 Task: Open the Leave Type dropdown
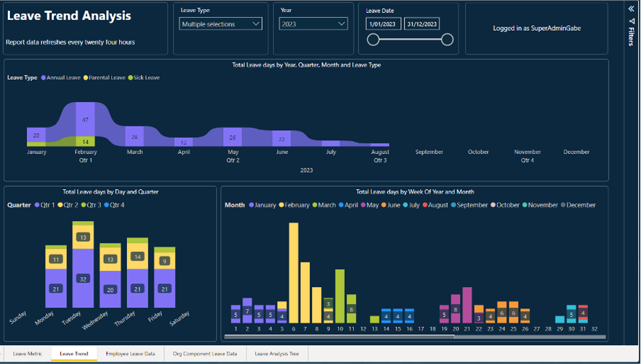220,24
